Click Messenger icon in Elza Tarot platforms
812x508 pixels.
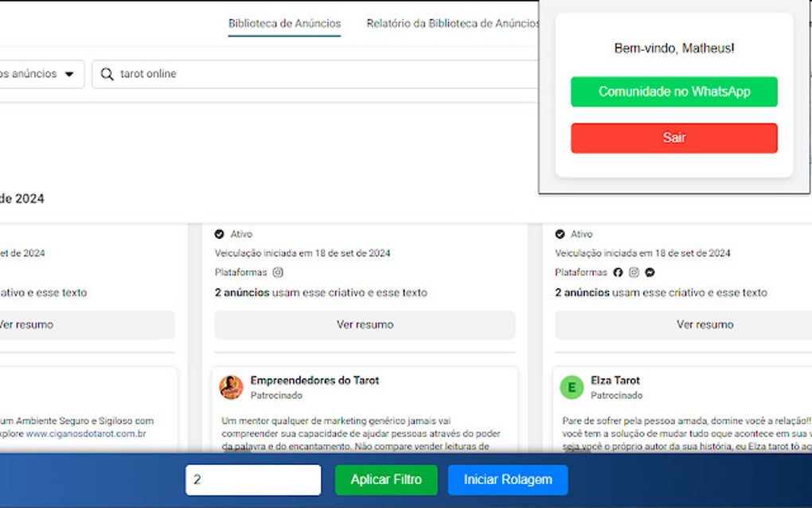[x=650, y=272]
